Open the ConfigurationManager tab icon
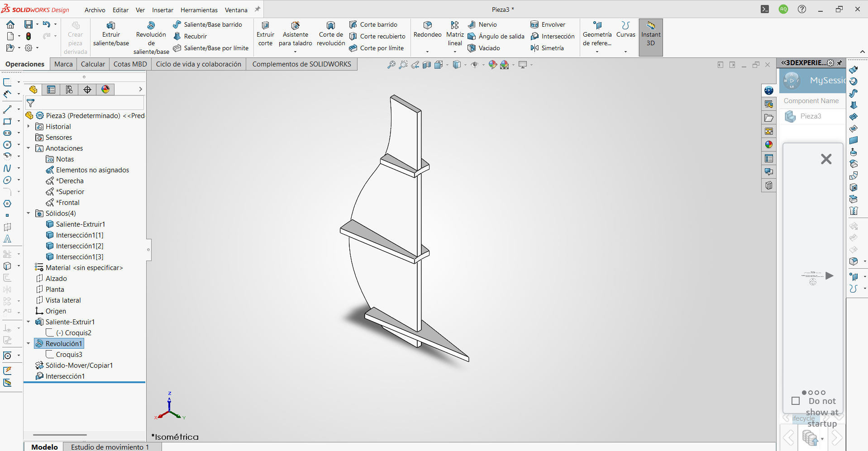Image resolution: width=868 pixels, height=451 pixels. (x=69, y=90)
